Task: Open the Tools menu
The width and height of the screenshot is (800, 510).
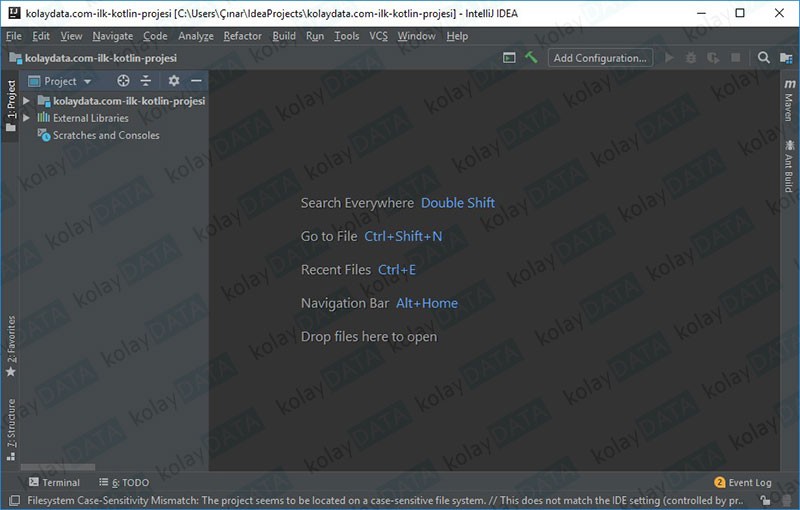Action: point(346,36)
